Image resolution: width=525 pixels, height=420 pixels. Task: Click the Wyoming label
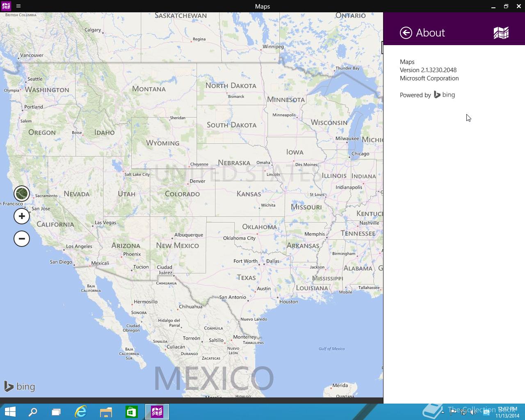tap(163, 143)
